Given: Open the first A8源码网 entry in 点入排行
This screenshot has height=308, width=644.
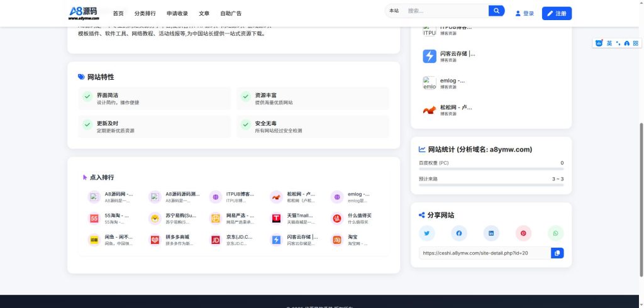Looking at the screenshot, I should (112, 197).
